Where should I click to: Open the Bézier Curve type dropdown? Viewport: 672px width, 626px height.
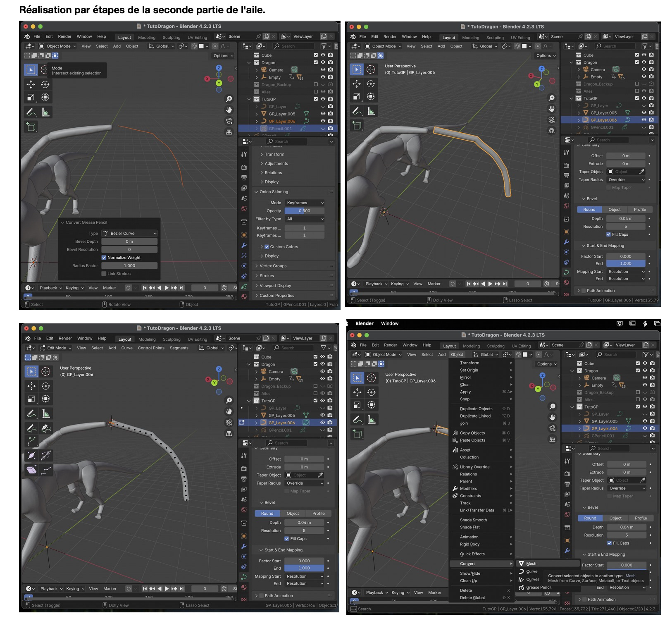(129, 233)
